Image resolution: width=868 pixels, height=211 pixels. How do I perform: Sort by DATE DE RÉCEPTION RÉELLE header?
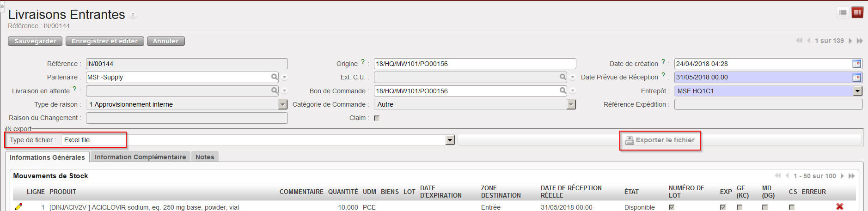(x=571, y=192)
